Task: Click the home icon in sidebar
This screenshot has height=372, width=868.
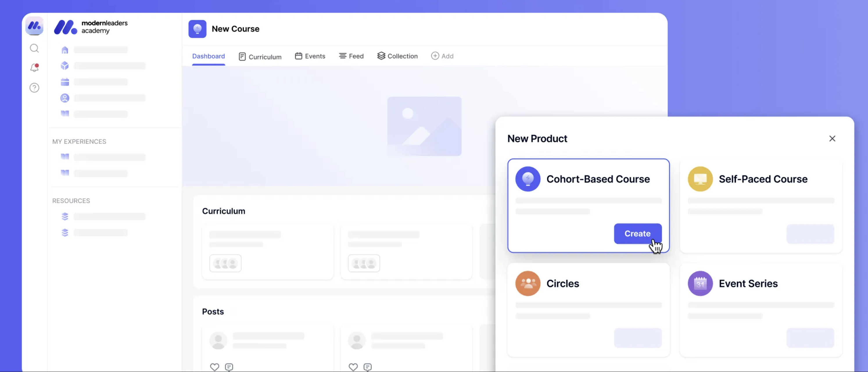Action: pos(65,50)
